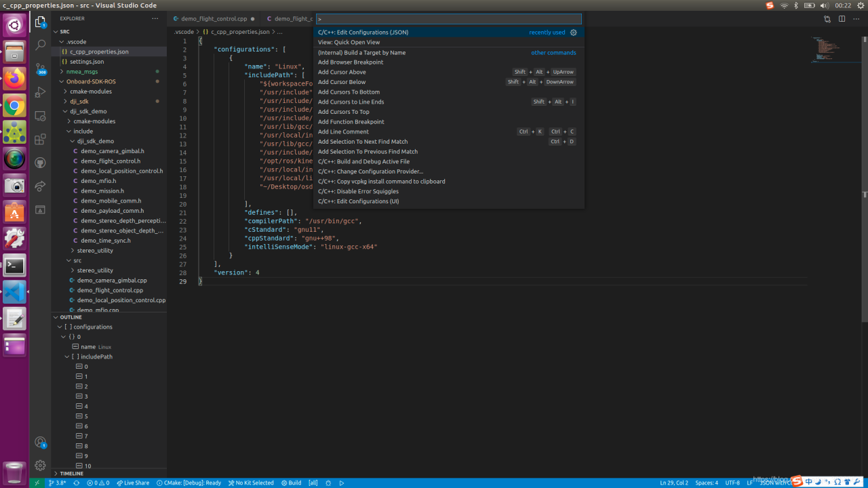Collapse the includePath outline node
This screenshot has width=868, height=488.
pos(67,357)
